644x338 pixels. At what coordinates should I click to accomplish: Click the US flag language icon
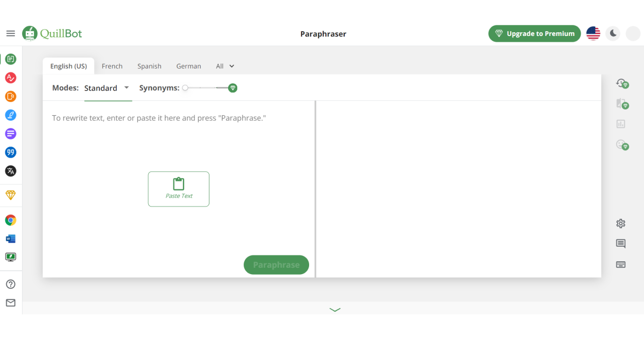tap(593, 33)
